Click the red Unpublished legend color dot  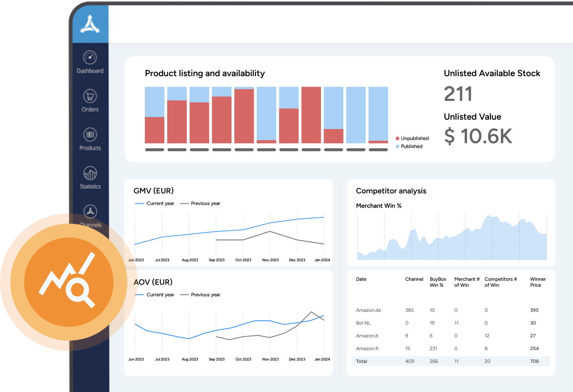397,138
